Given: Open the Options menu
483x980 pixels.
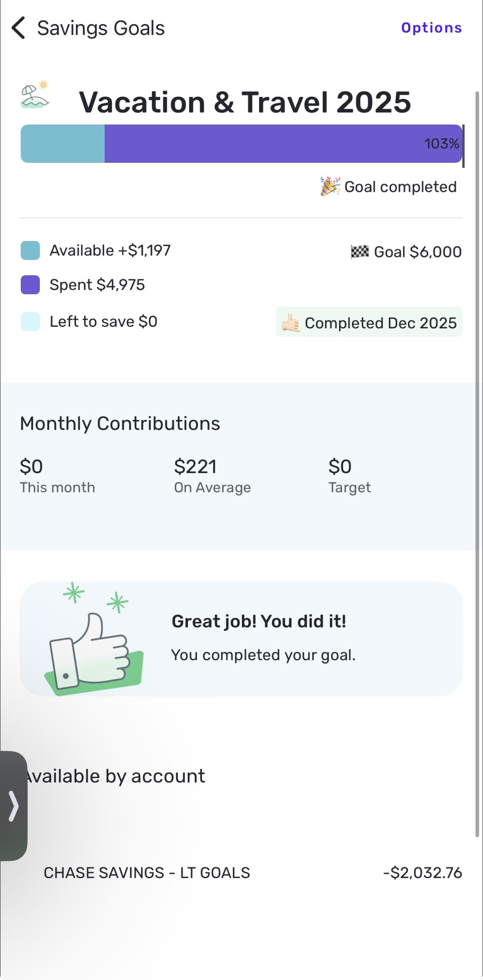Looking at the screenshot, I should 431,28.
